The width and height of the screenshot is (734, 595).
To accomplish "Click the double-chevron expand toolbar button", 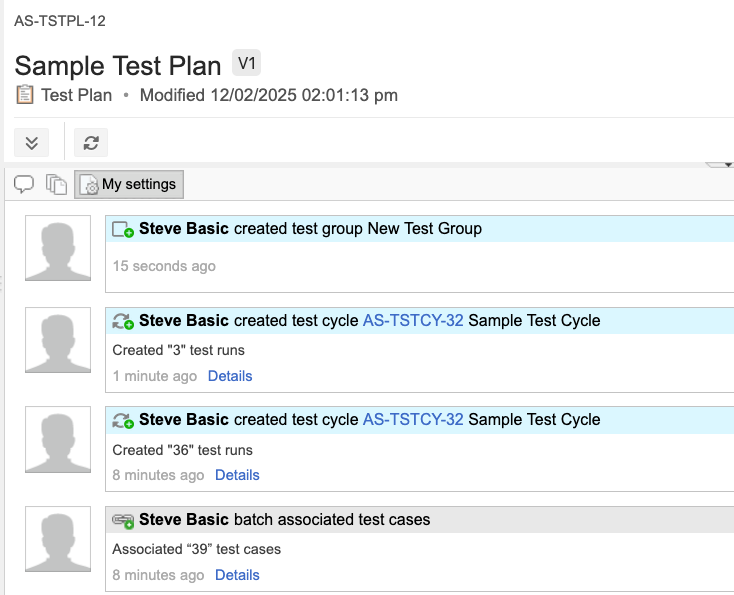I will [31, 142].
